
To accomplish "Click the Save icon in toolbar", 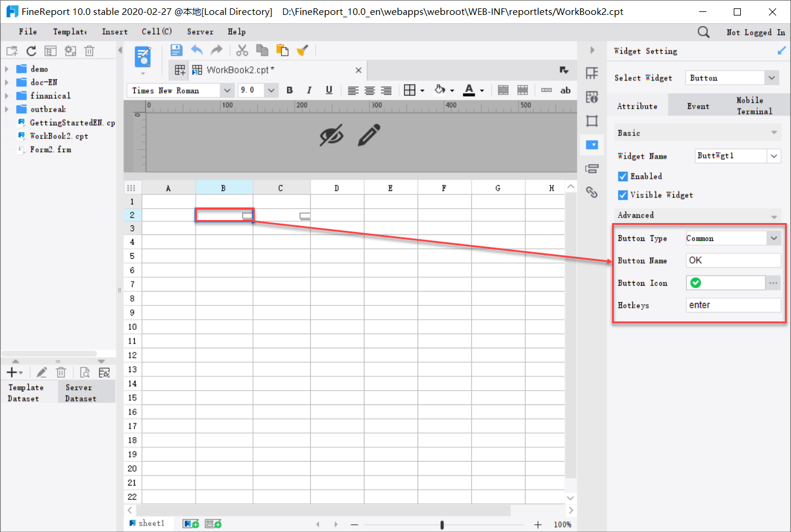I will tap(177, 50).
